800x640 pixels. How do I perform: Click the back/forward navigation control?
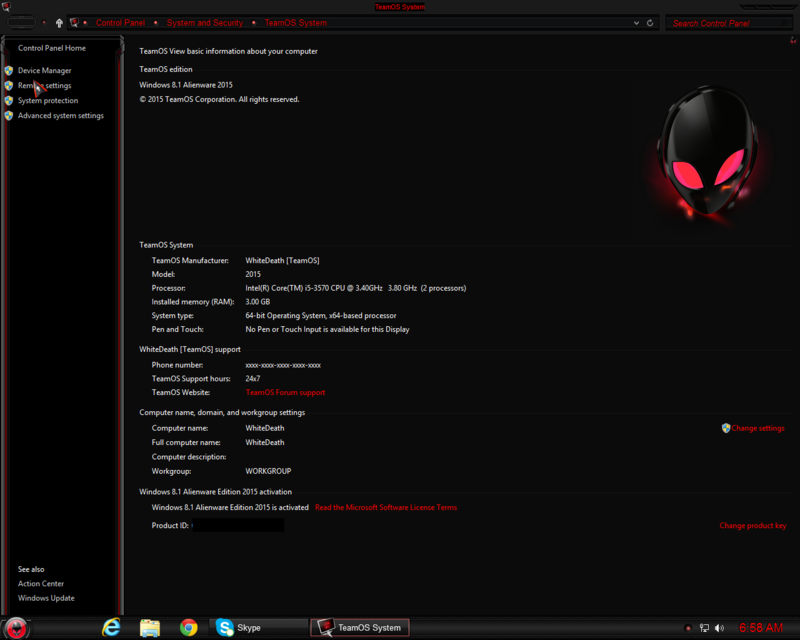tap(21, 22)
